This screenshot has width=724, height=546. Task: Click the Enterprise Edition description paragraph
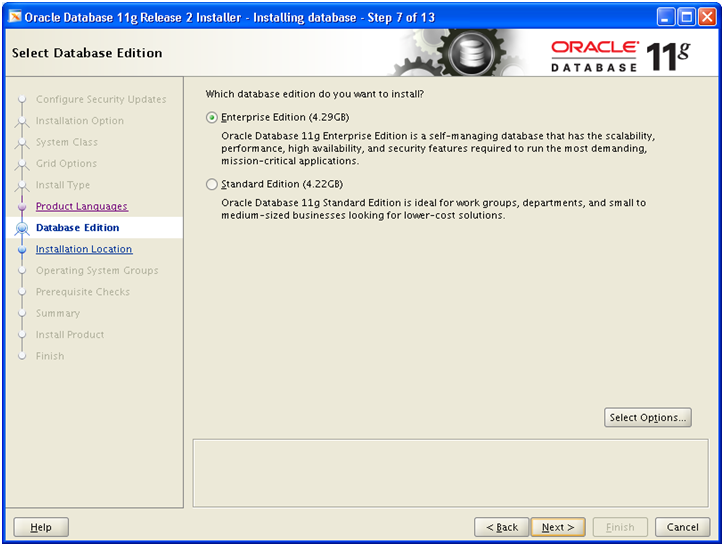coord(438,148)
